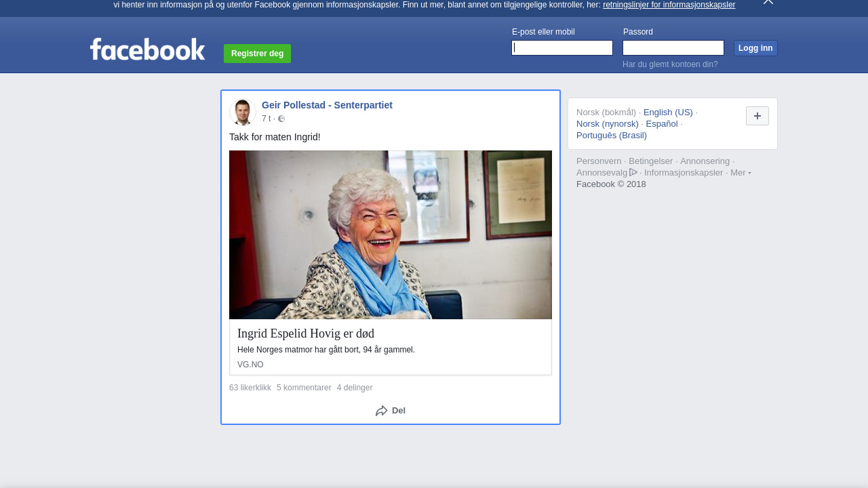The image size is (868, 488).
Task: Open the Betingelser footer link
Action: [x=651, y=161]
